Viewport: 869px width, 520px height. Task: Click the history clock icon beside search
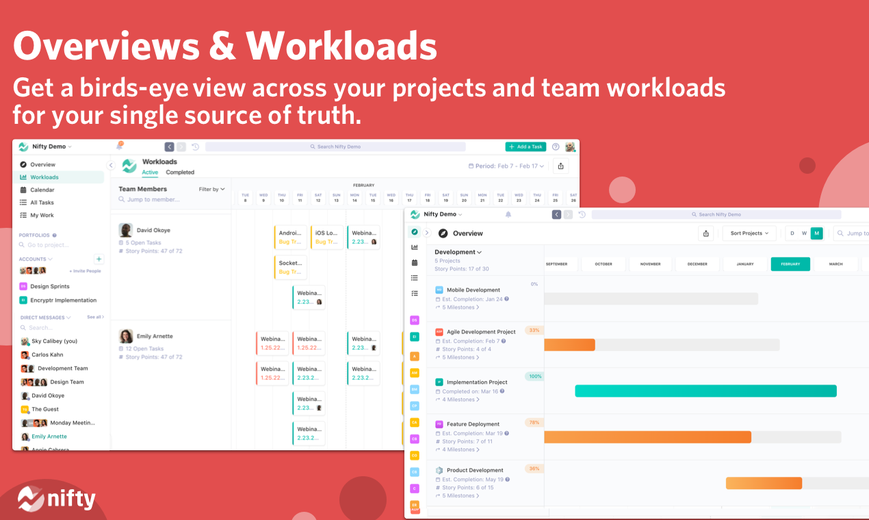coord(195,147)
